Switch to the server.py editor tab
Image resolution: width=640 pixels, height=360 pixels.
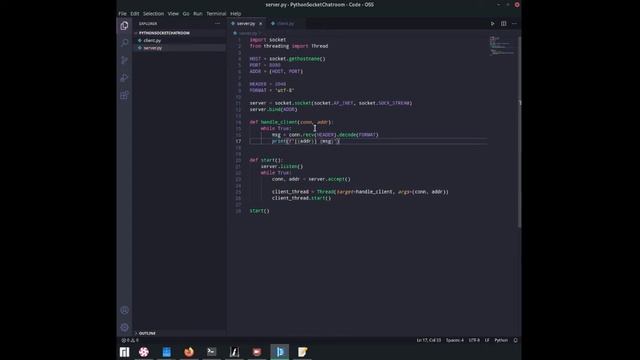[x=247, y=24]
